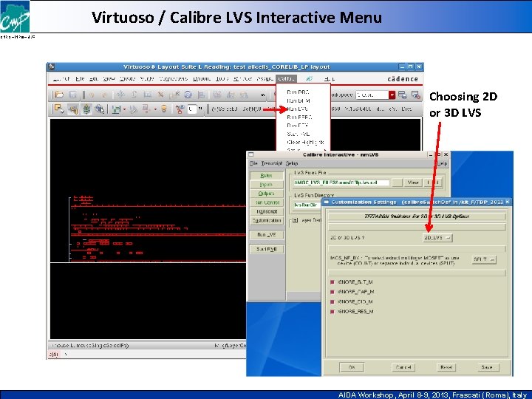The height and width of the screenshot is (399, 532).
Task: Open the File menu in Virtuoso
Action: [x=80, y=79]
